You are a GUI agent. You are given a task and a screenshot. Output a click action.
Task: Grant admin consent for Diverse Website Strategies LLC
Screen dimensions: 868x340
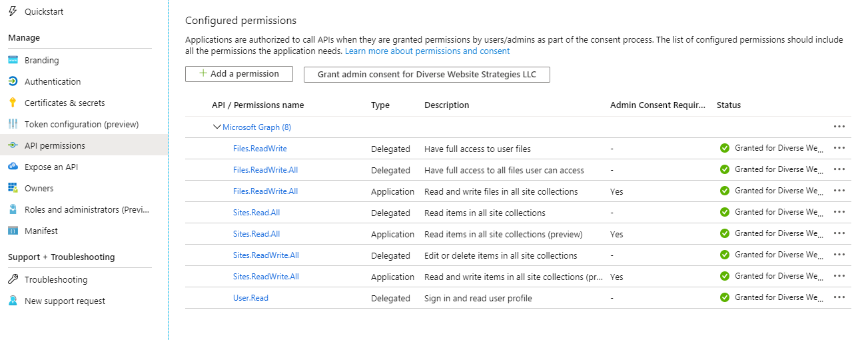pyautogui.click(x=427, y=74)
